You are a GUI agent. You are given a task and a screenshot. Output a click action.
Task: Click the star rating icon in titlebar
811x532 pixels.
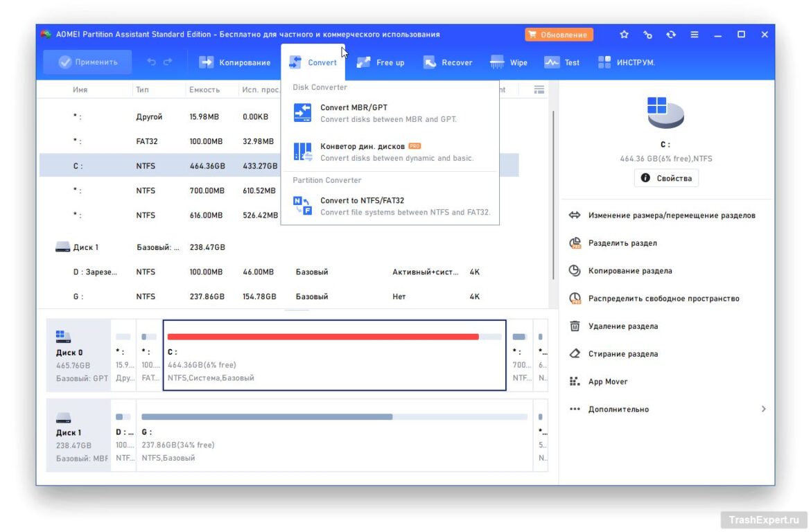tap(623, 34)
